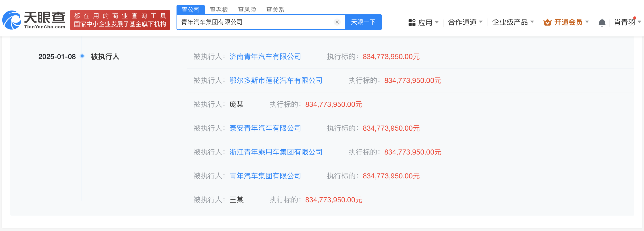Open the 企业级产品 dropdown menu

coord(513,22)
